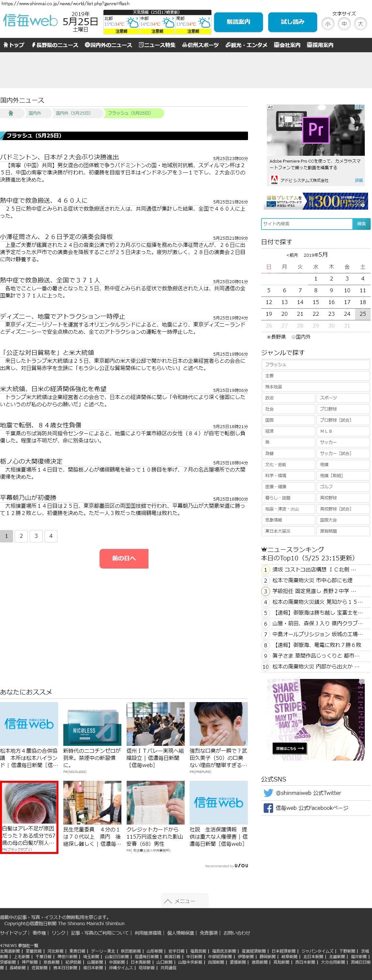The image size is (372, 980).
Task: Click the 試し読み button
Action: pos(293,22)
